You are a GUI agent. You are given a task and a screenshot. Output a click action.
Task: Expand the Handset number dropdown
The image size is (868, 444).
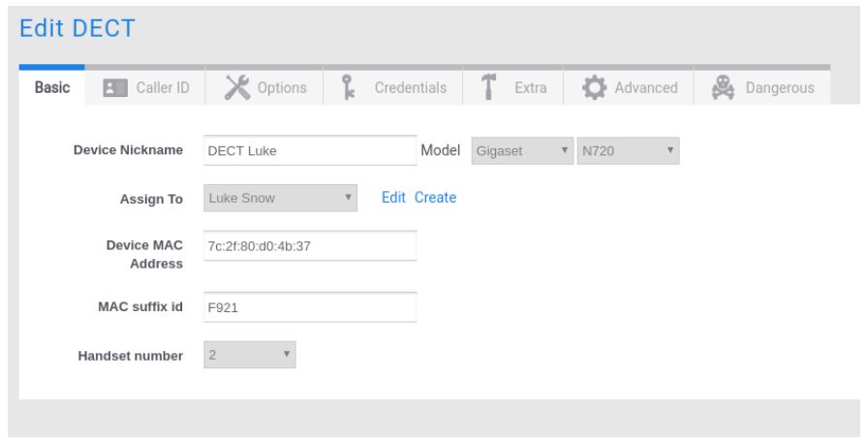click(250, 356)
